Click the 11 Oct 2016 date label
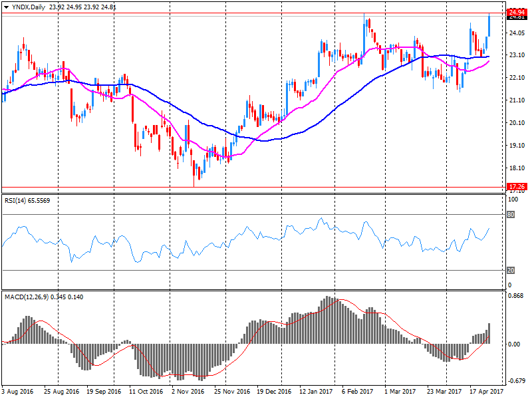 [146, 391]
